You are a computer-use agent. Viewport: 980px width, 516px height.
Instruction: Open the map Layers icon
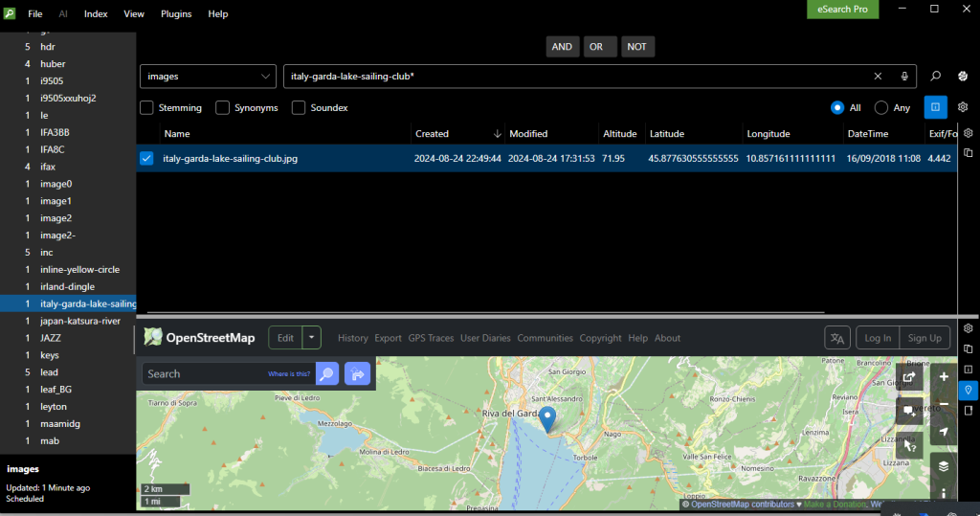(x=944, y=466)
